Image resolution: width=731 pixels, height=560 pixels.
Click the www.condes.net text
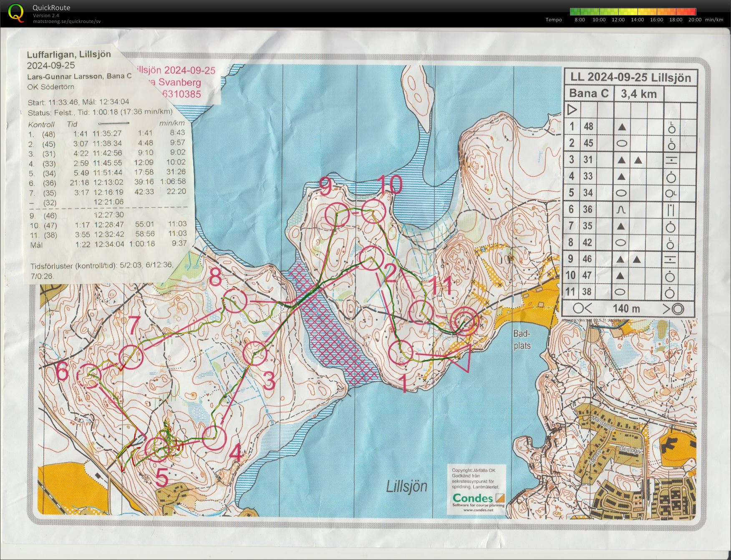[x=478, y=510]
